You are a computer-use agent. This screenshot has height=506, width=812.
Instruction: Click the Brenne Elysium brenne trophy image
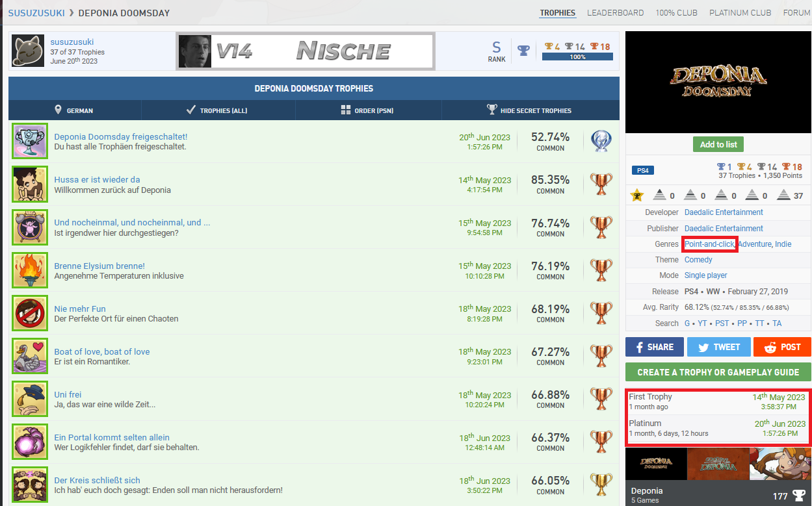pos(30,270)
